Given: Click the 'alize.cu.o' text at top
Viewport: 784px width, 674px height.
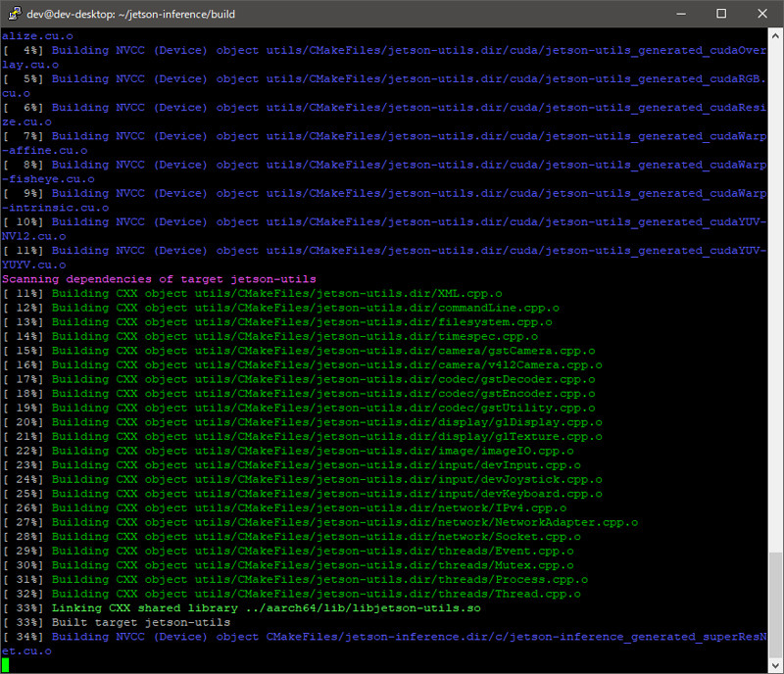Looking at the screenshot, I should point(37,36).
